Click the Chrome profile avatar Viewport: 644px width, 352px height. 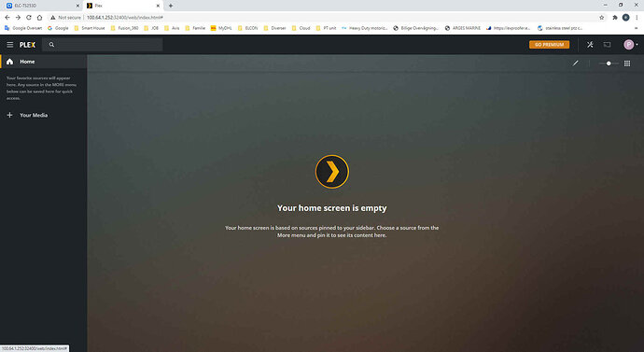pyautogui.click(x=625, y=17)
